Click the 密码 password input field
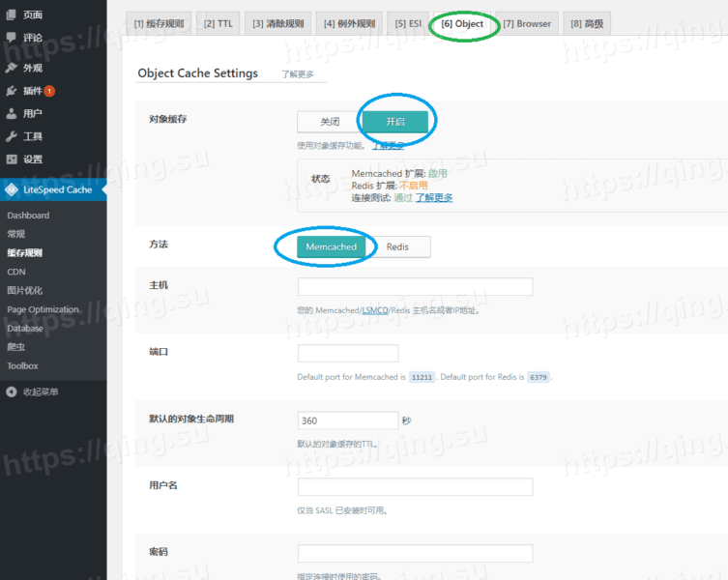728x580 pixels. pos(415,553)
